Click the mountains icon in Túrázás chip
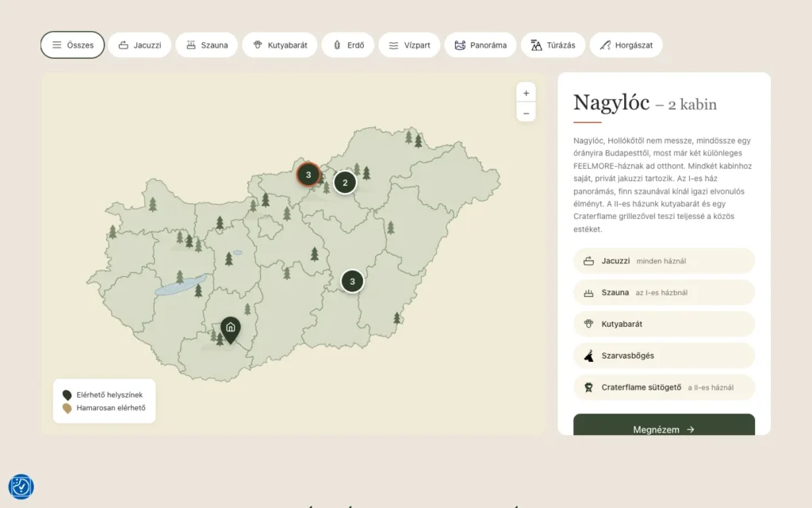The width and height of the screenshot is (812, 508). pos(537,45)
